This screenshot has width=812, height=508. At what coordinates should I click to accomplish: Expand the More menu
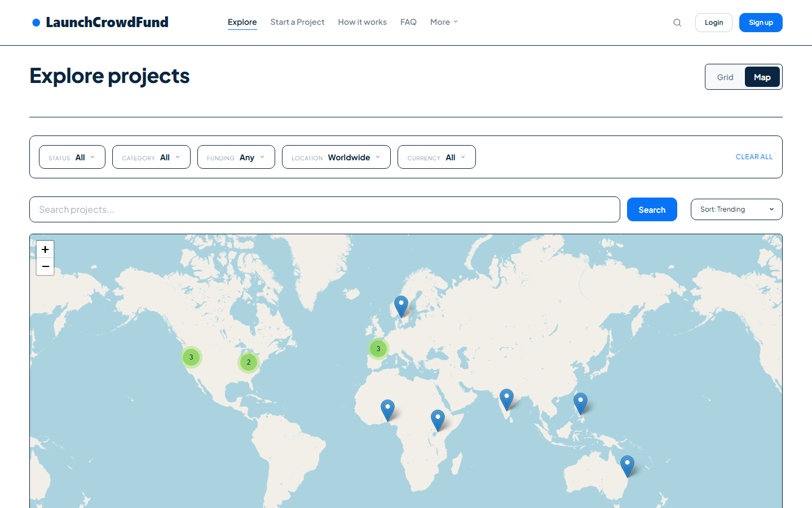(444, 22)
